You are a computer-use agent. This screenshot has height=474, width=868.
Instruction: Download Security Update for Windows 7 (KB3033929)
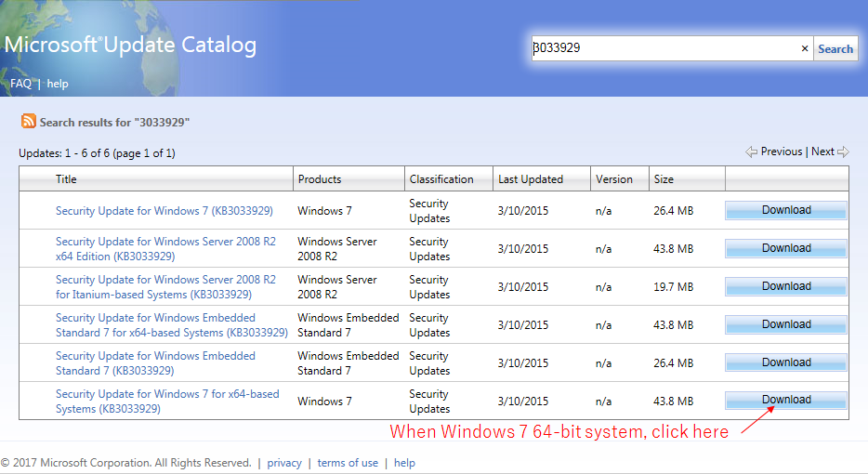pos(786,210)
